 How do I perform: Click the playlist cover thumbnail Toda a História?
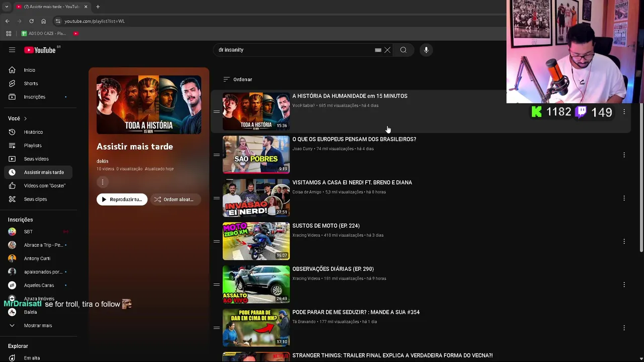coord(149,105)
